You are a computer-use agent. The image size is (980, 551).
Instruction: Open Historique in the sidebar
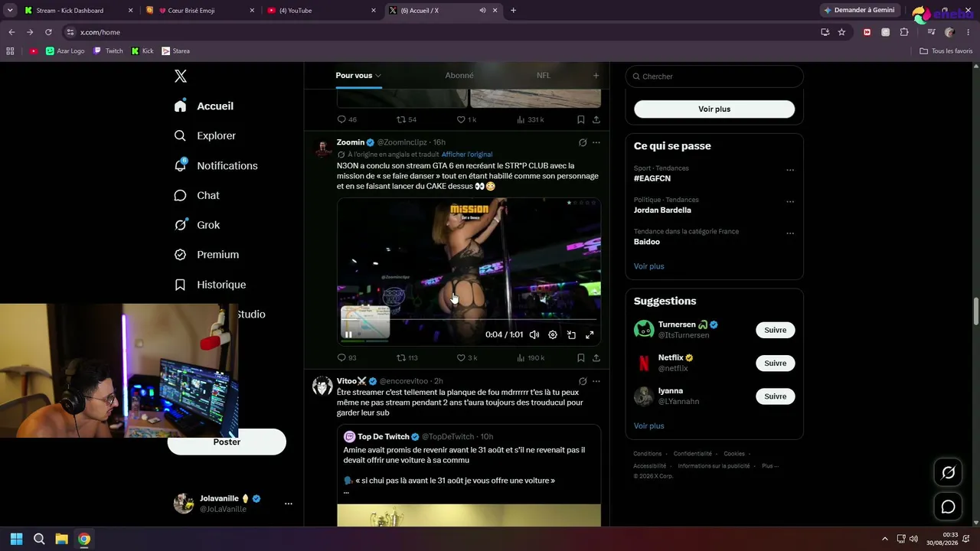210,285
